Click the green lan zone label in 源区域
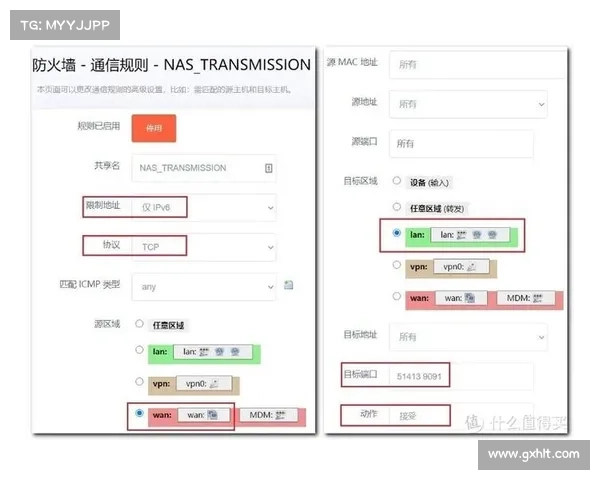Screen dimensions: 600x480 click(x=160, y=352)
